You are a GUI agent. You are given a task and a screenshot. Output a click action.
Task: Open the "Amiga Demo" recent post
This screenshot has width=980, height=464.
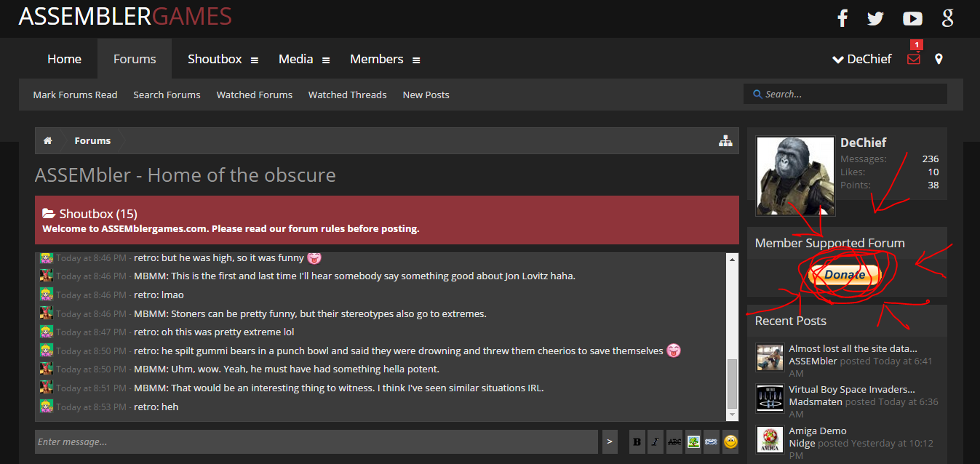pos(818,431)
